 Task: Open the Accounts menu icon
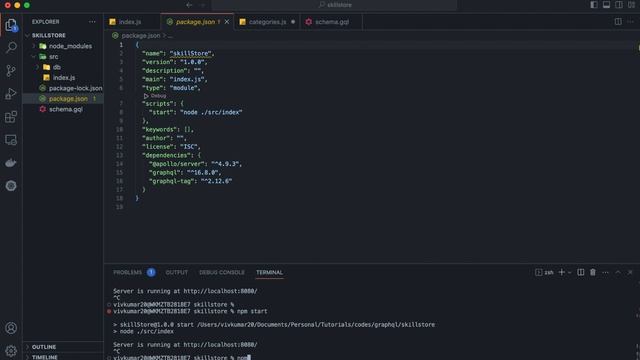[11, 328]
